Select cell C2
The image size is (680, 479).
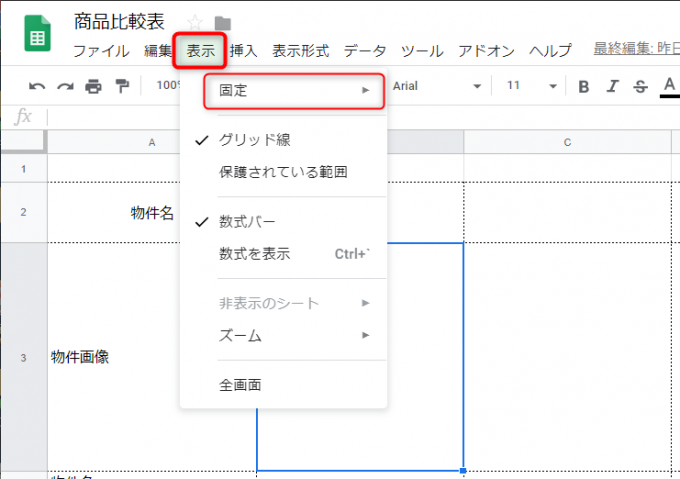[x=567, y=212]
